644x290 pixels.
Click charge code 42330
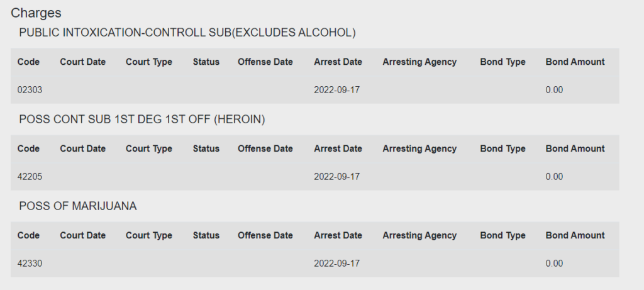[30, 264]
